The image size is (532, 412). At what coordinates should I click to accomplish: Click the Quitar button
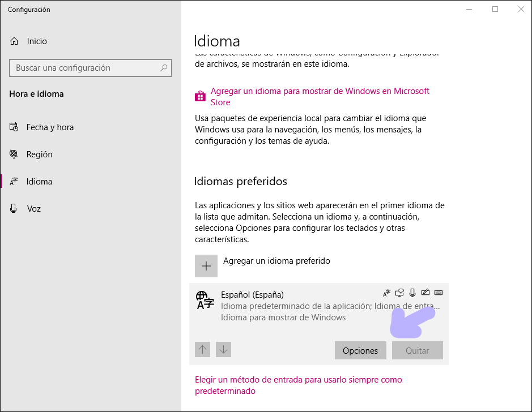point(418,350)
